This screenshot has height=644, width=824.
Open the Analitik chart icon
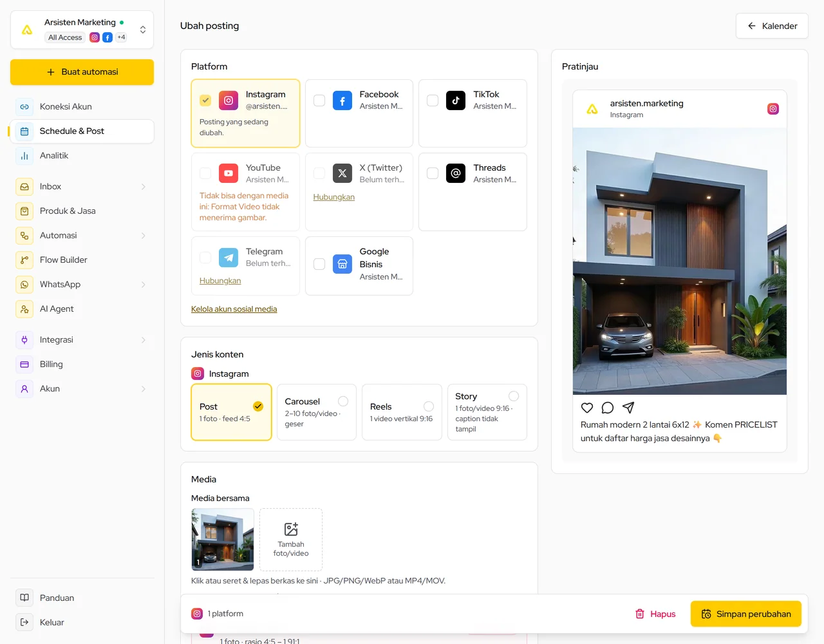click(24, 156)
